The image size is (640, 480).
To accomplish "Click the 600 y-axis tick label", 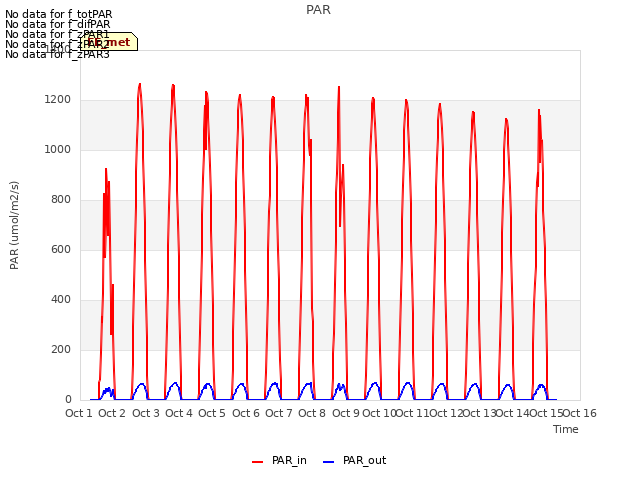I will (61, 249).
